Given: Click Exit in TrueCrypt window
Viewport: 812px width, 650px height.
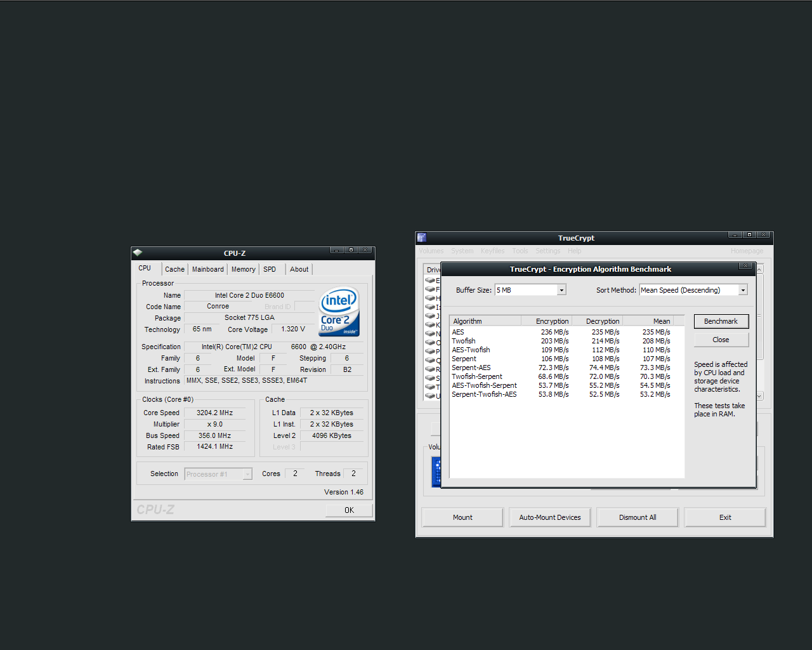Looking at the screenshot, I should point(725,517).
